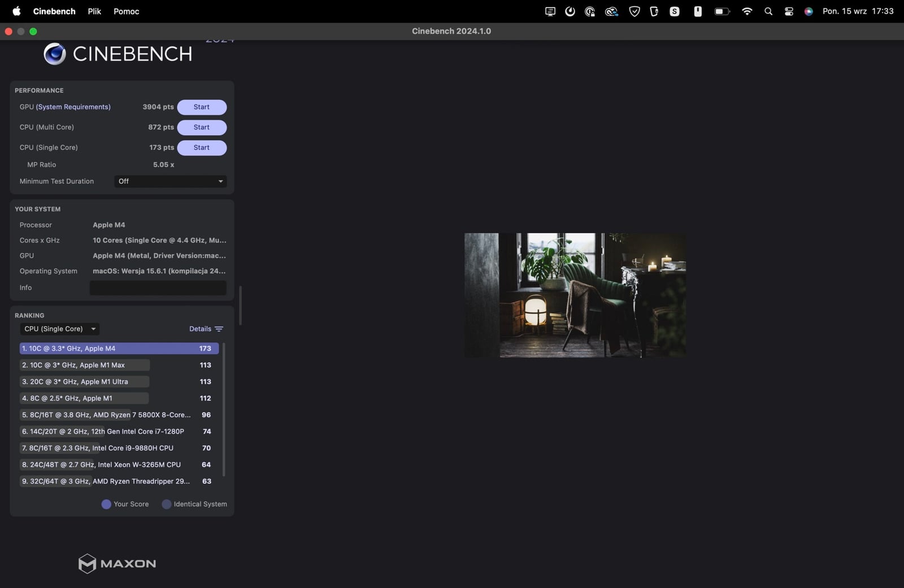This screenshot has height=588, width=904.
Task: Select ranking row Apple M4 score 173
Action: 119,349
